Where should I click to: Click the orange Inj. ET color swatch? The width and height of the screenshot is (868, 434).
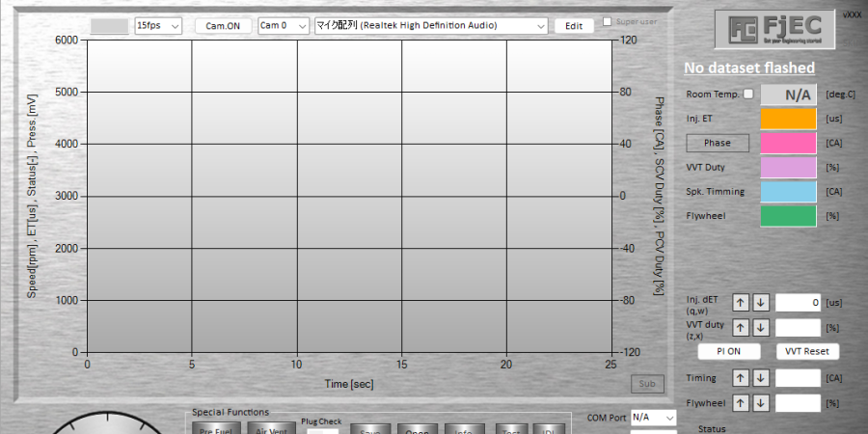(788, 119)
